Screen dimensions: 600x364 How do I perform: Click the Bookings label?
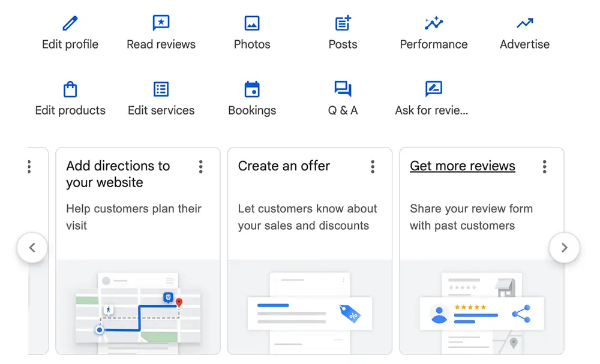tap(252, 110)
